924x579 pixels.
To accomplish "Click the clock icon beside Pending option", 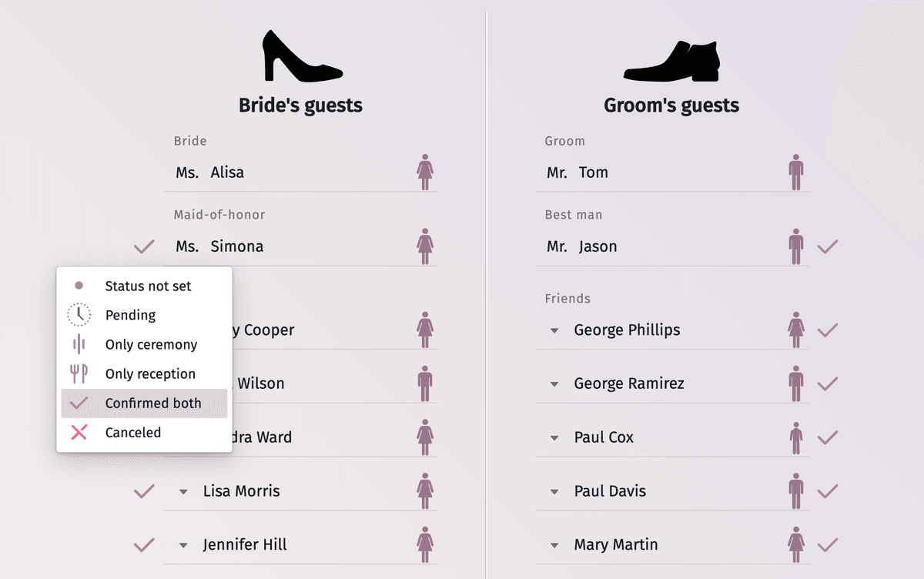I will tap(77, 315).
